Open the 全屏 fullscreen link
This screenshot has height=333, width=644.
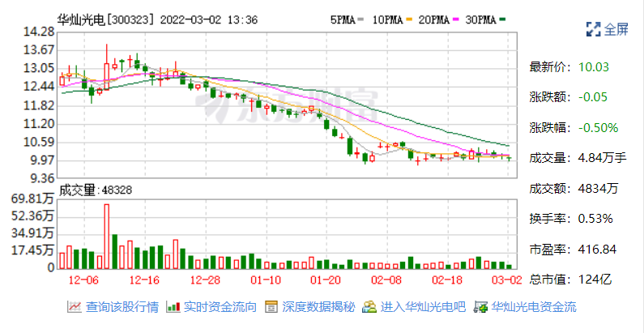pyautogui.click(x=616, y=29)
